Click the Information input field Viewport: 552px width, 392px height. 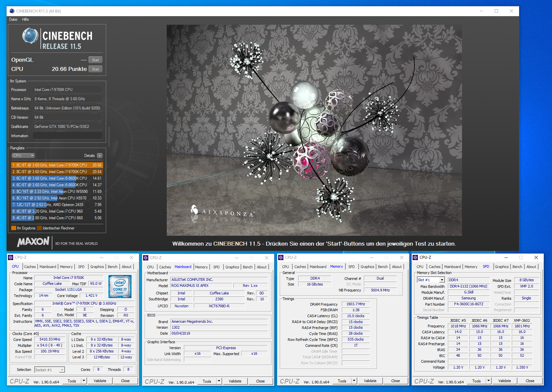click(x=68, y=136)
